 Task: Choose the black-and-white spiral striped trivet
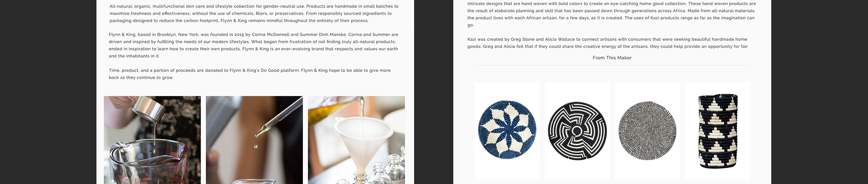click(647, 130)
